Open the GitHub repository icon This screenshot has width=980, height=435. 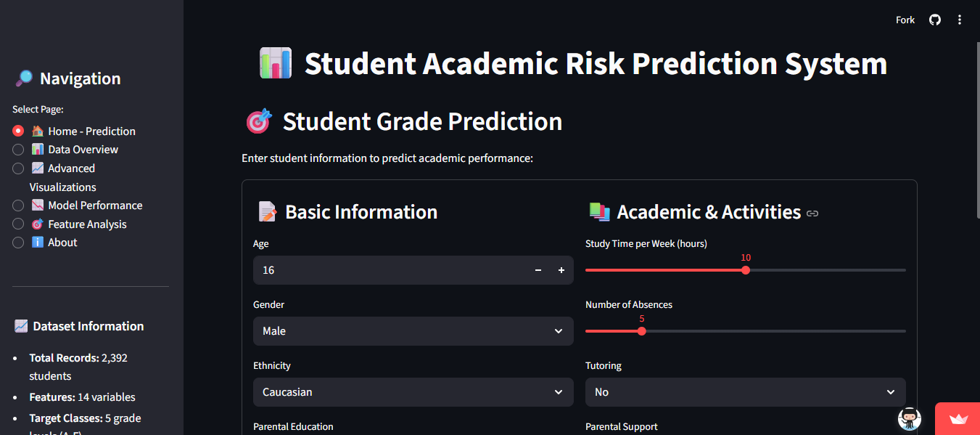[935, 20]
